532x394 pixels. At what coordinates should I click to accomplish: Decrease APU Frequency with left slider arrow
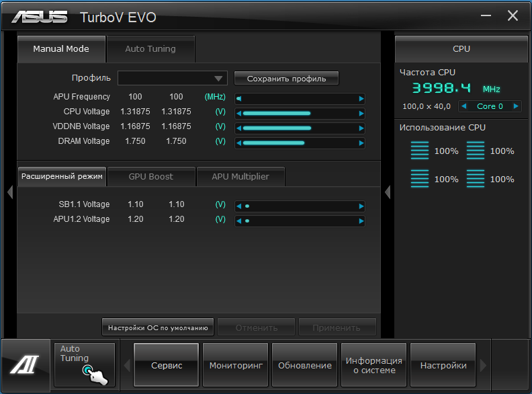point(239,99)
